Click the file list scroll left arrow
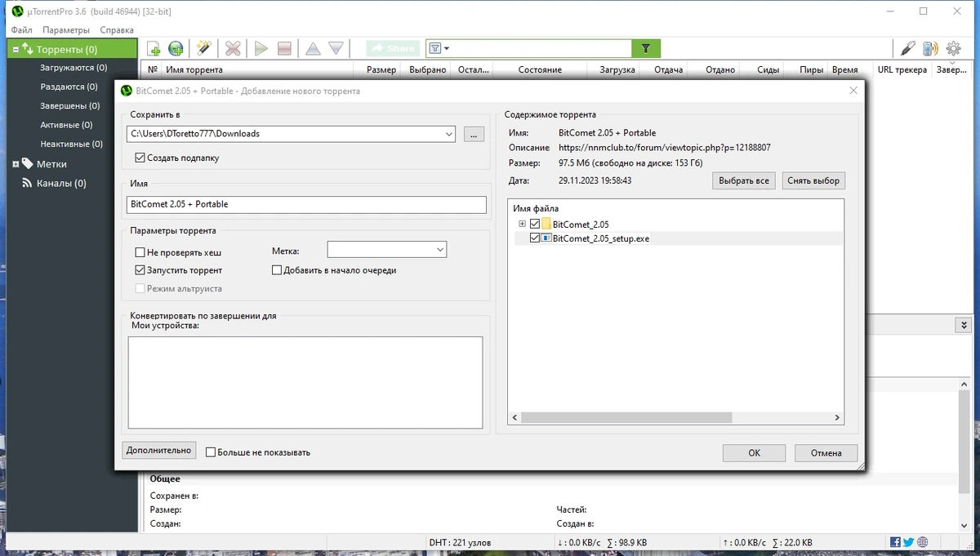Image resolution: width=980 pixels, height=556 pixels. [514, 417]
